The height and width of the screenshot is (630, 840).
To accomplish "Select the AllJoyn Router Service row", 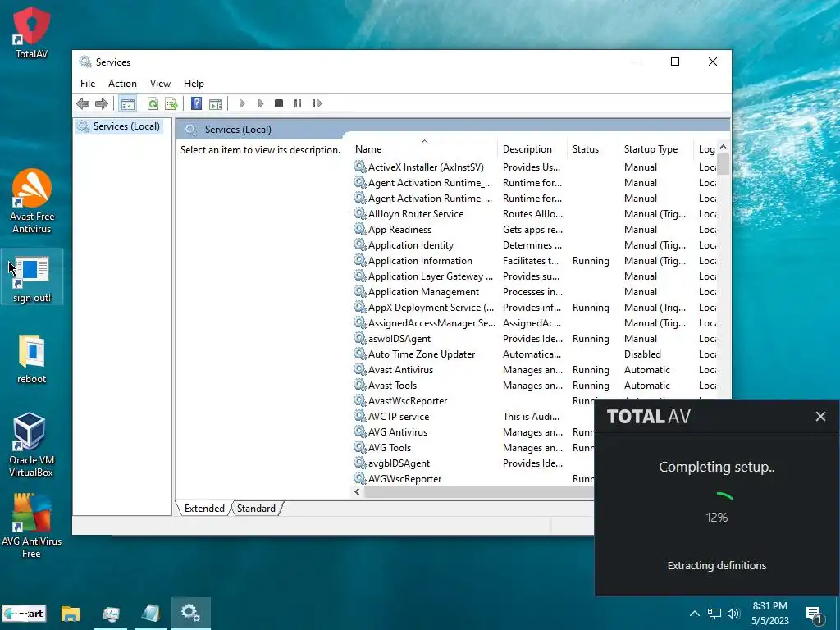I will (416, 214).
